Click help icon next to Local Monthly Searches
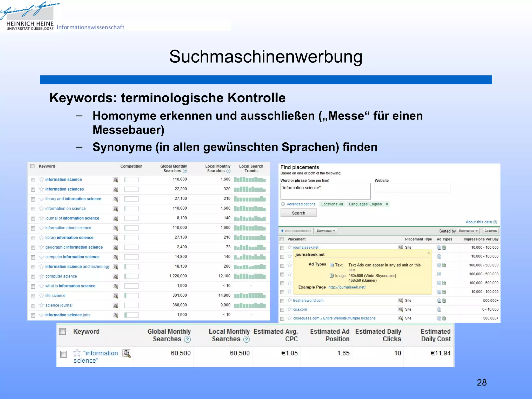The image size is (532, 399). point(228,171)
